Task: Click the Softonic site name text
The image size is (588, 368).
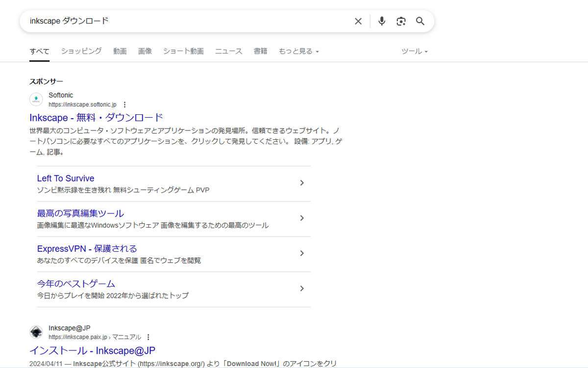Action: click(61, 95)
